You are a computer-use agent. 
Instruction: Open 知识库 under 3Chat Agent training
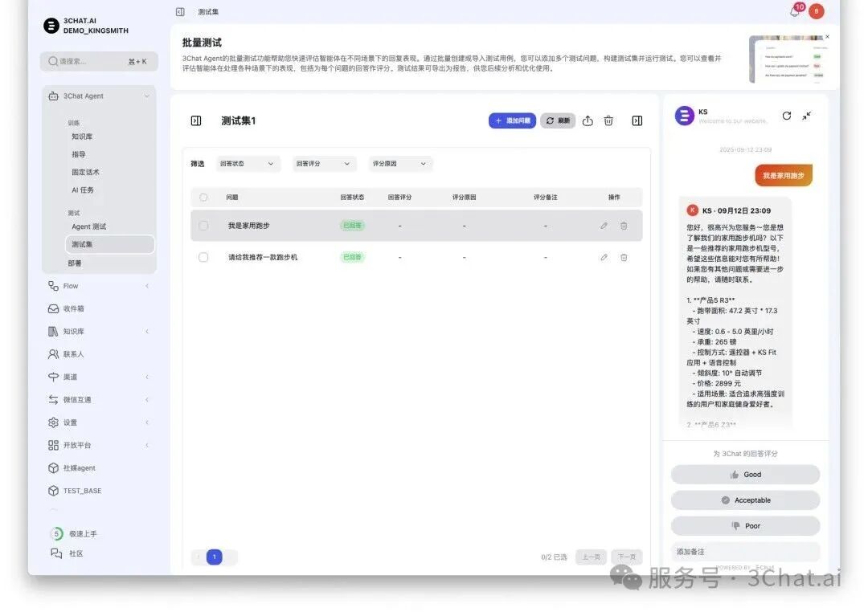(82, 137)
